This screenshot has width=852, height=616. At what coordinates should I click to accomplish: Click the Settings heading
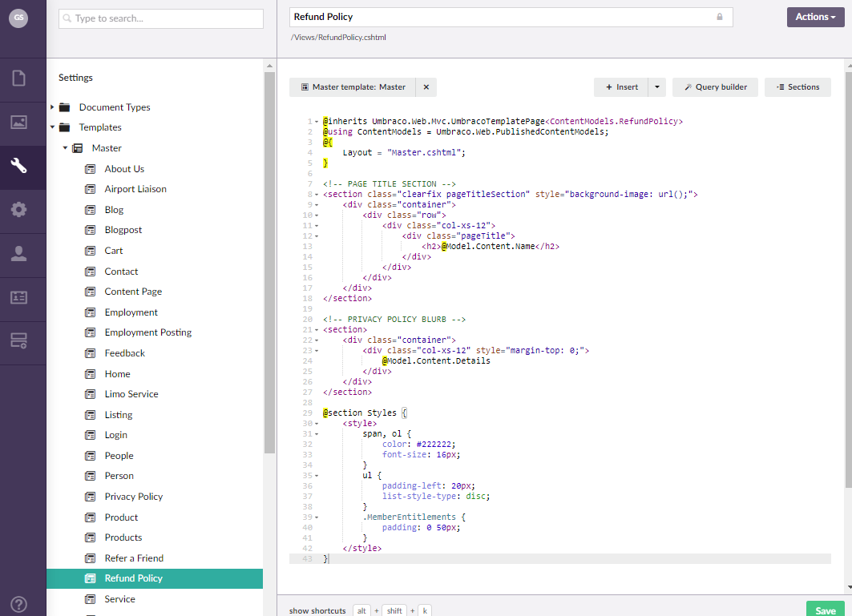point(75,78)
